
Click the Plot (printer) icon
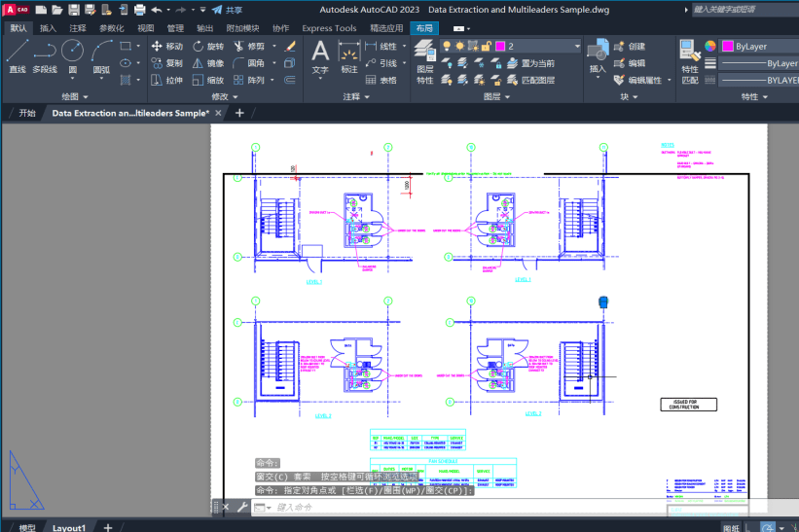(139, 10)
